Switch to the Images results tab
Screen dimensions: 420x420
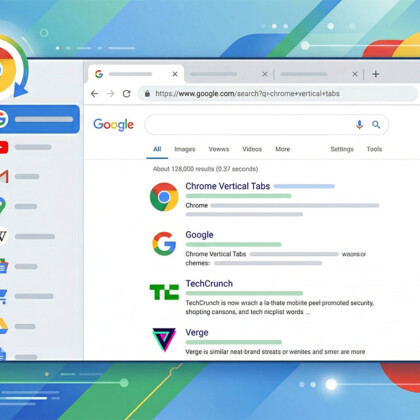[x=185, y=149]
